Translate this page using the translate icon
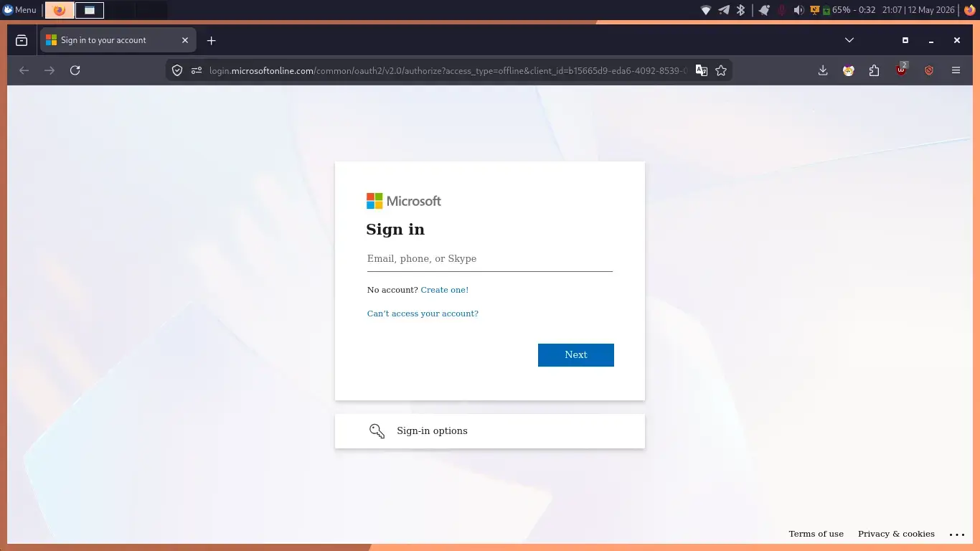This screenshot has width=980, height=551. click(702, 70)
